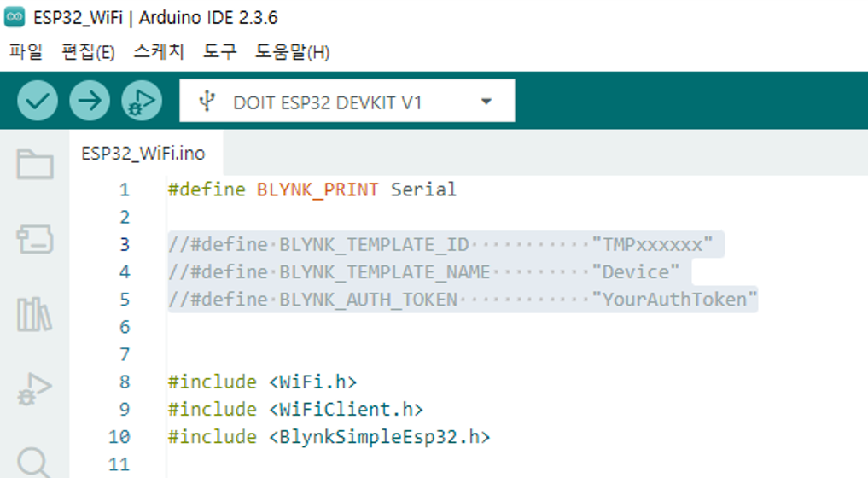Click line number 11 in the gutter
The height and width of the screenshot is (478, 868).
tap(119, 464)
